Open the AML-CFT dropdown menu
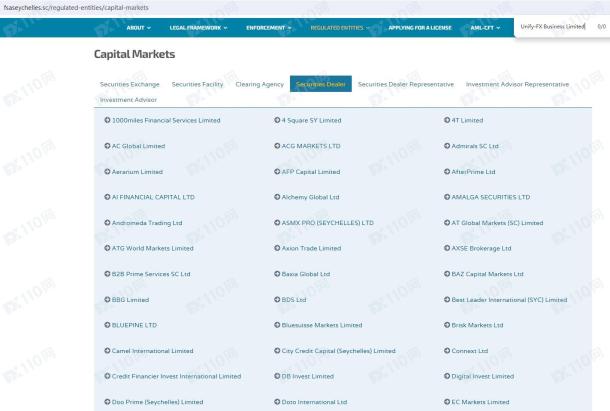The height and width of the screenshot is (411, 610). (x=485, y=28)
